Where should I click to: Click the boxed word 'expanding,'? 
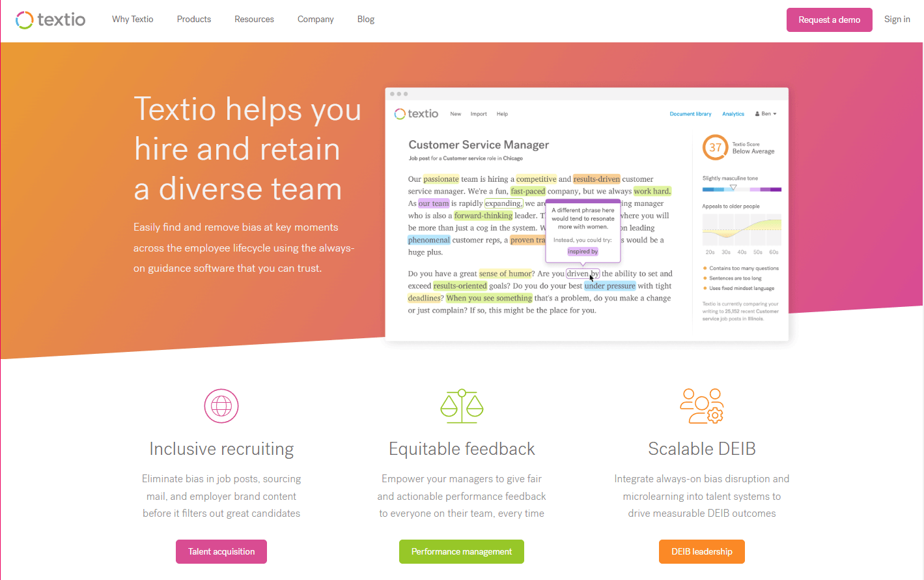(503, 203)
